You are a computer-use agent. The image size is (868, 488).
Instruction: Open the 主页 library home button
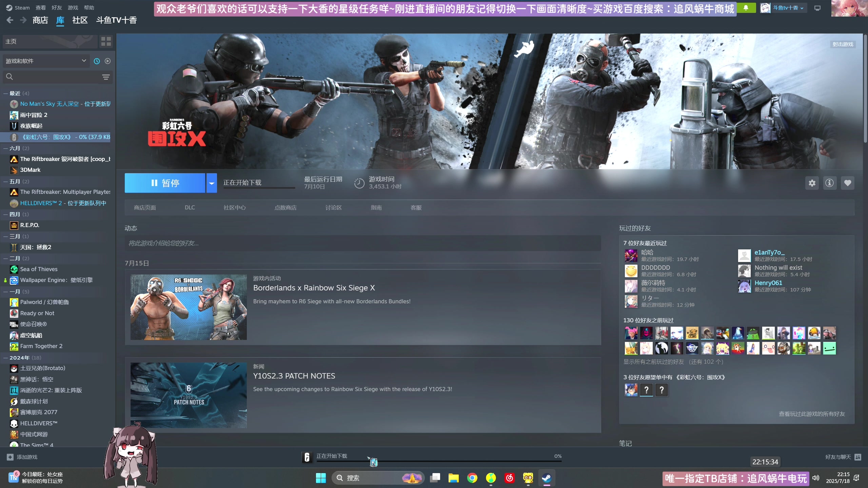point(50,41)
